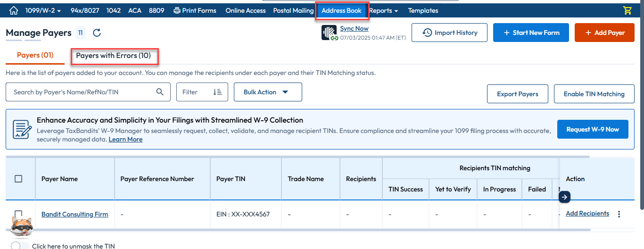This screenshot has height=249, width=644.
Task: Open the ACA menu item
Action: point(135,10)
